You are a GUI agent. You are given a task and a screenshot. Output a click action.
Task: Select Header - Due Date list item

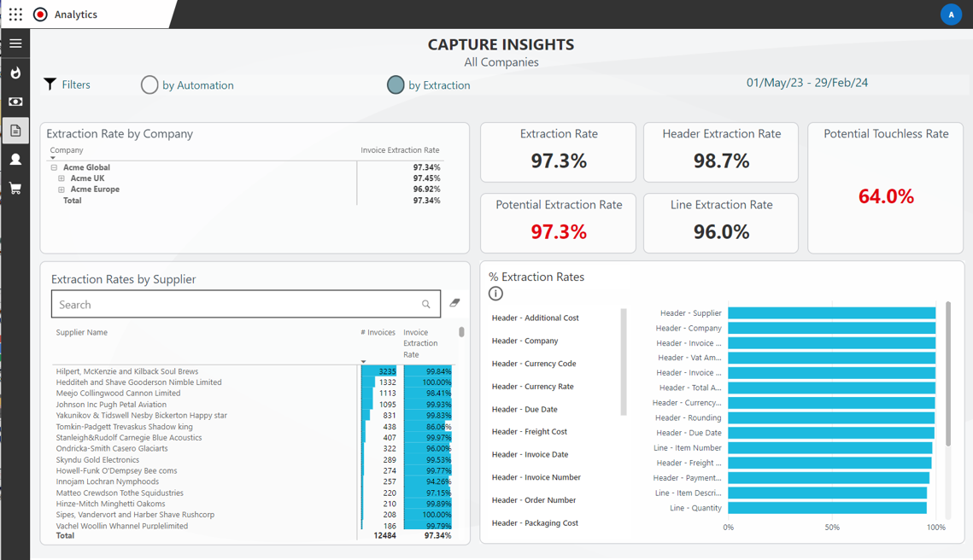pos(525,409)
